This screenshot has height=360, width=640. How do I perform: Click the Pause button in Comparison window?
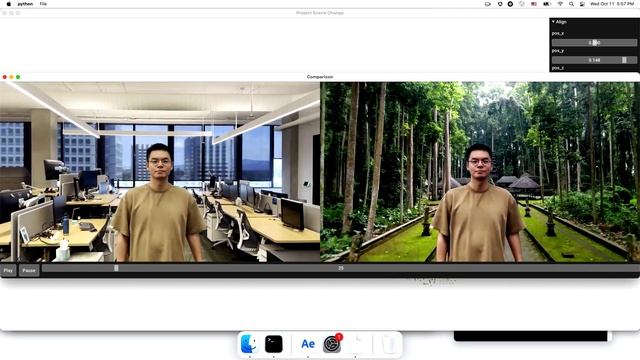(x=29, y=270)
